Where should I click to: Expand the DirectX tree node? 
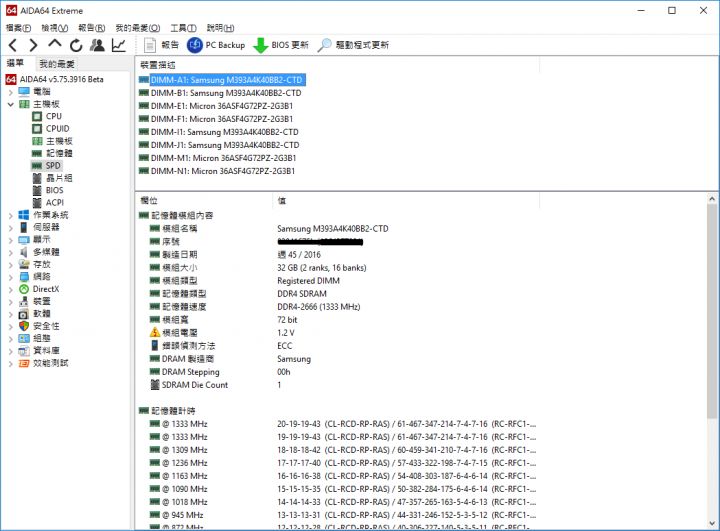[x=11, y=289]
